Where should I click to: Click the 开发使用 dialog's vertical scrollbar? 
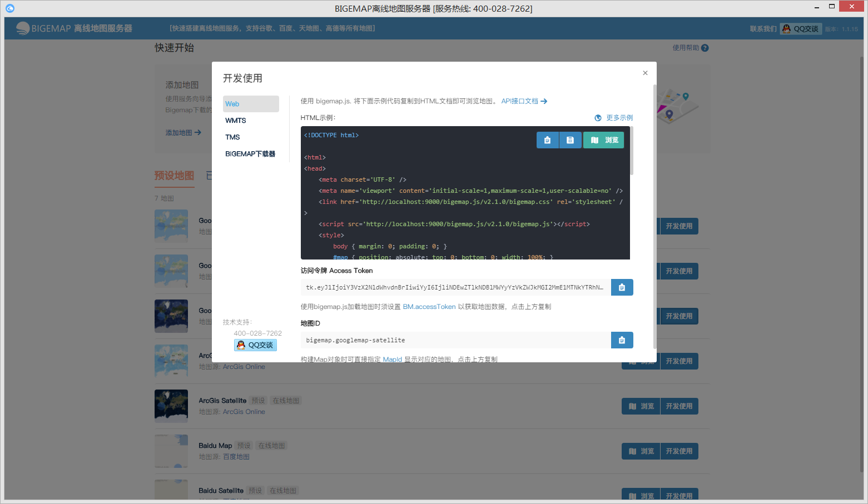(654, 217)
